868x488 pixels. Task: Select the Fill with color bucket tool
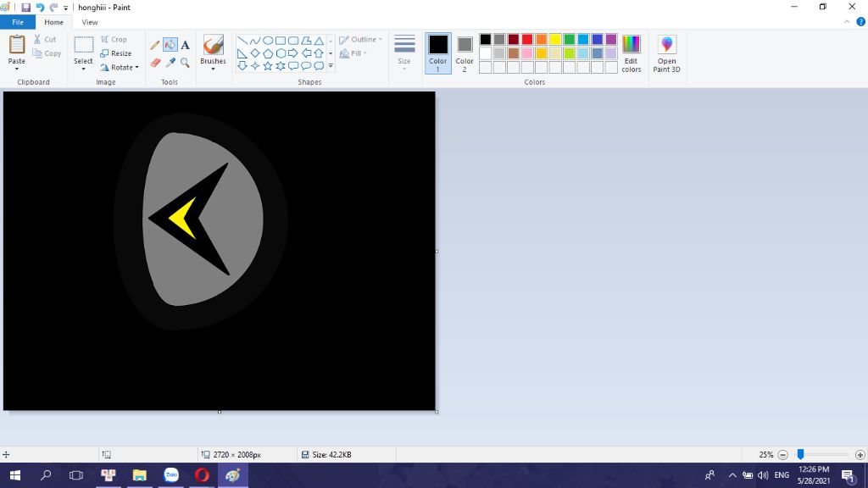[170, 45]
